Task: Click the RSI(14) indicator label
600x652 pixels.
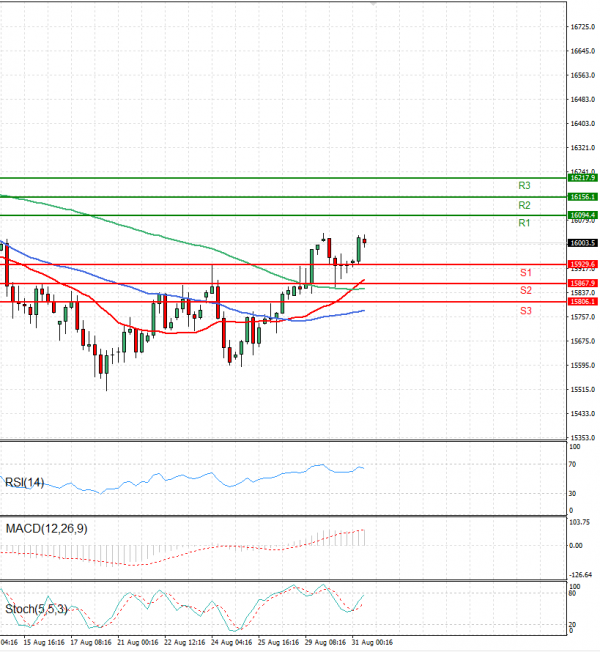Action: [x=24, y=482]
